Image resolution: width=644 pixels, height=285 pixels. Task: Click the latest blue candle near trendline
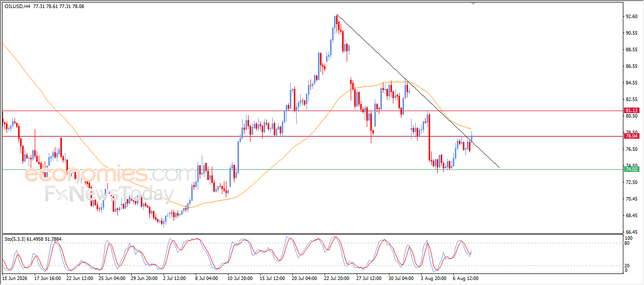[471, 136]
